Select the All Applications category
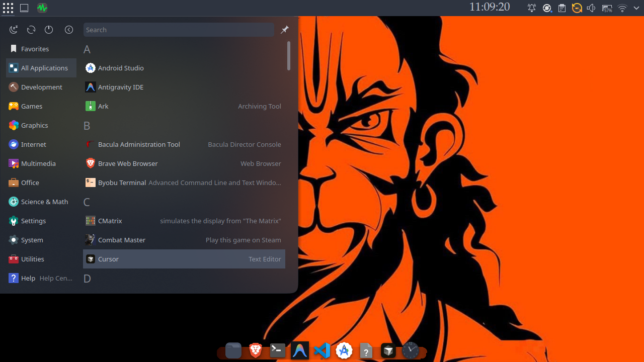Screen dimensions: 644x362 (x=41, y=68)
